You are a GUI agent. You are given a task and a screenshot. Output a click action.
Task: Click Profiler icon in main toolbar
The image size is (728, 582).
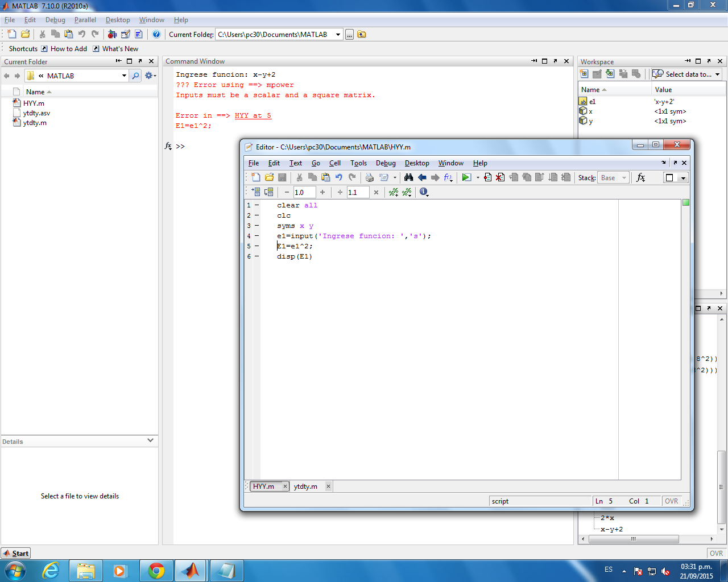(x=138, y=34)
